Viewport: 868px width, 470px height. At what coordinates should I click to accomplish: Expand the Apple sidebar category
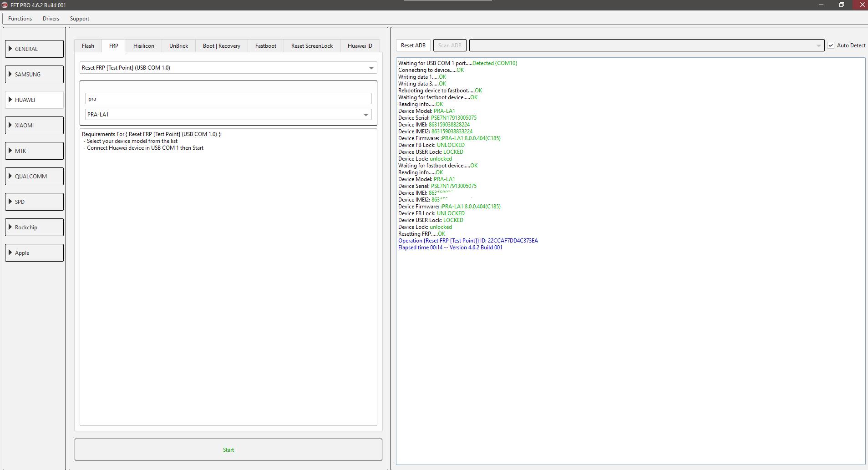coord(34,253)
